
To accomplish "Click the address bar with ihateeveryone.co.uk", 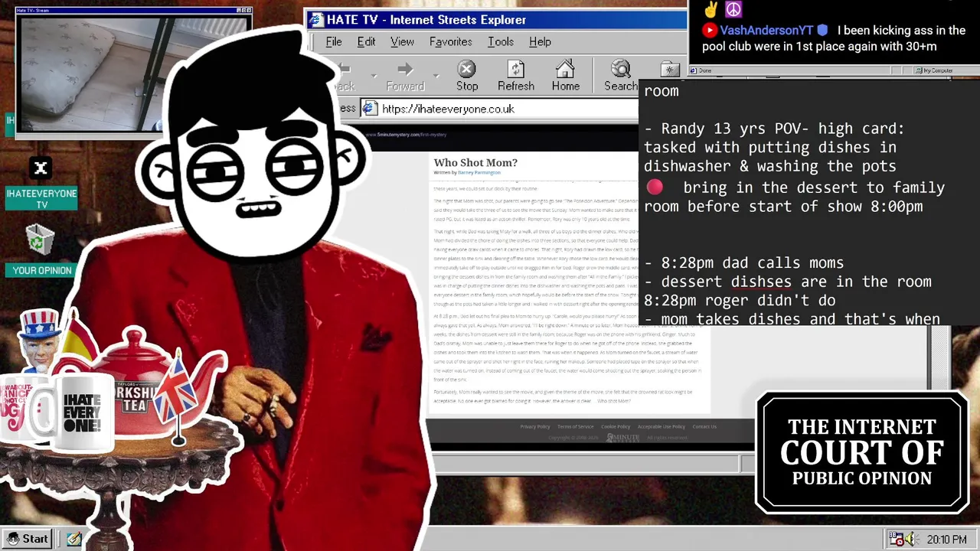I will click(499, 109).
